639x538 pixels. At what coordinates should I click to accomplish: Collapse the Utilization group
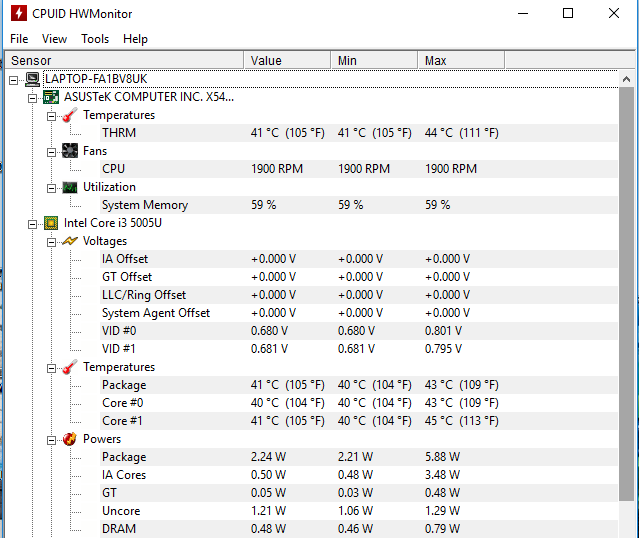coord(51,188)
